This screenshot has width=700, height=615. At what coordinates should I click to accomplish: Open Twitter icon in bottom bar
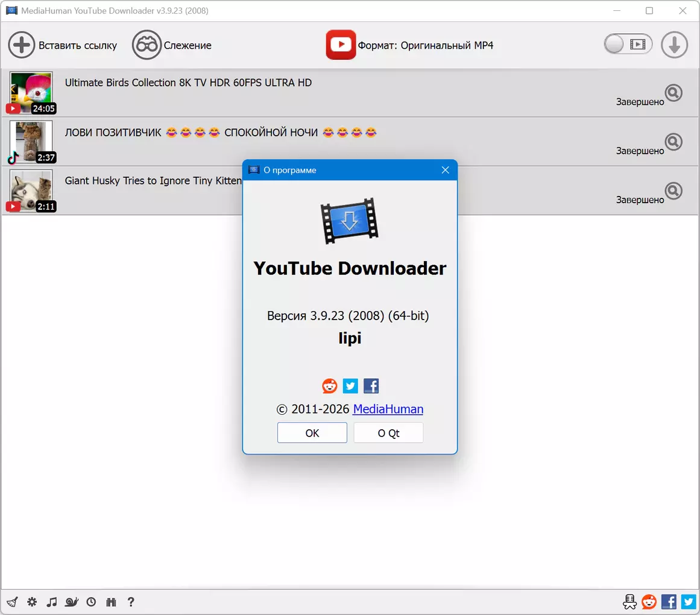point(689,602)
